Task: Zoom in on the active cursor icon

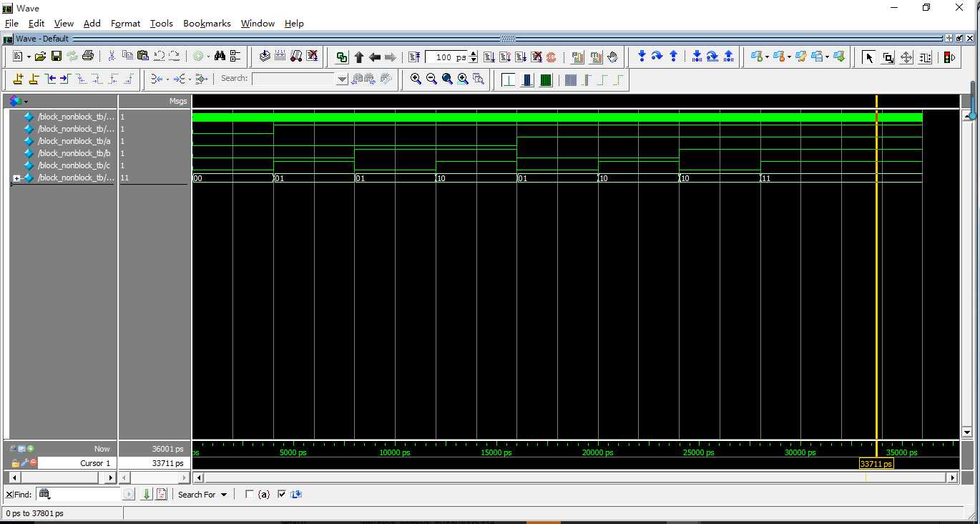Action: point(463,79)
